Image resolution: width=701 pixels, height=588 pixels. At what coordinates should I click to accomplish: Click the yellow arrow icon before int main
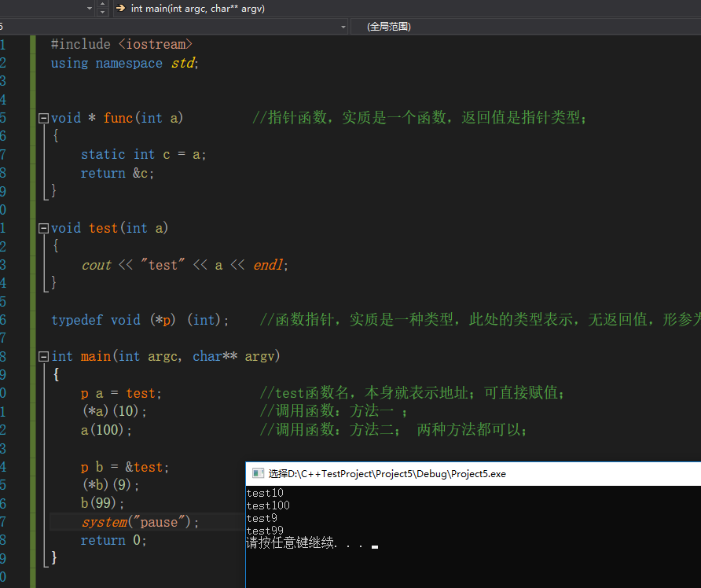tap(121, 8)
